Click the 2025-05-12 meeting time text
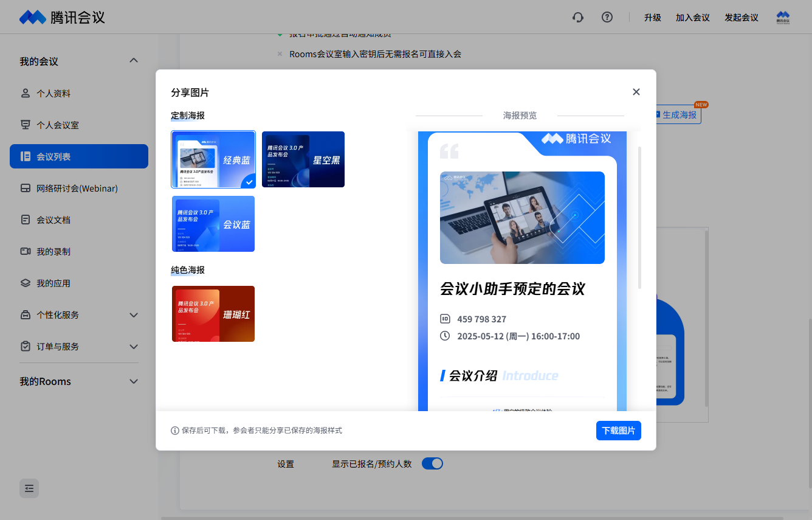Image resolution: width=812 pixels, height=520 pixels. (x=518, y=336)
